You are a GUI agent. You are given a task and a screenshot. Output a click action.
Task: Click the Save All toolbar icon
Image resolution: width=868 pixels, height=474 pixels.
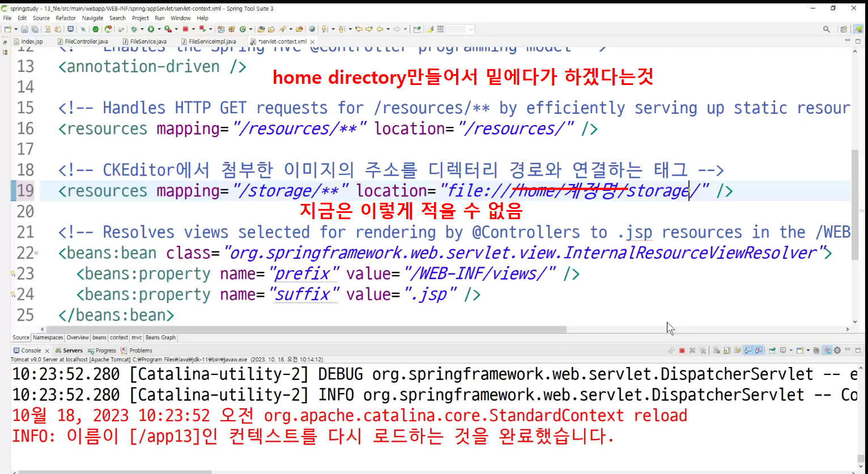(x=35, y=29)
